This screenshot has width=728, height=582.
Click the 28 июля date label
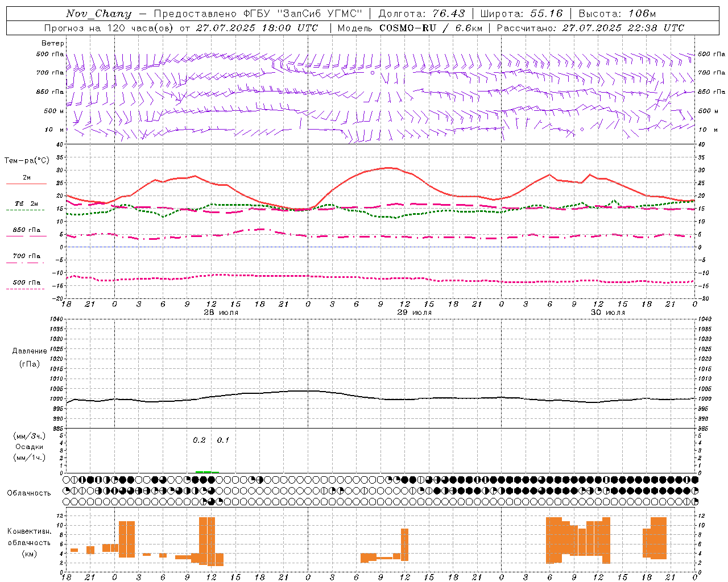pyautogui.click(x=221, y=313)
